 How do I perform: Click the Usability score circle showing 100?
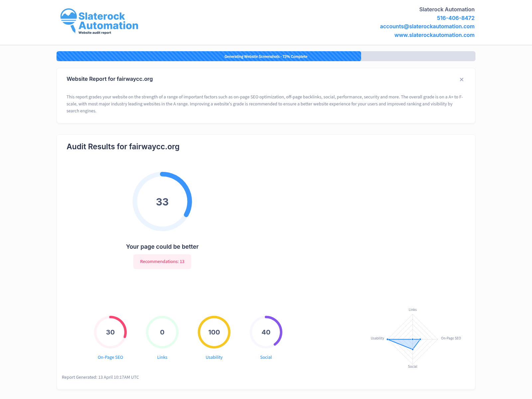[x=214, y=332]
